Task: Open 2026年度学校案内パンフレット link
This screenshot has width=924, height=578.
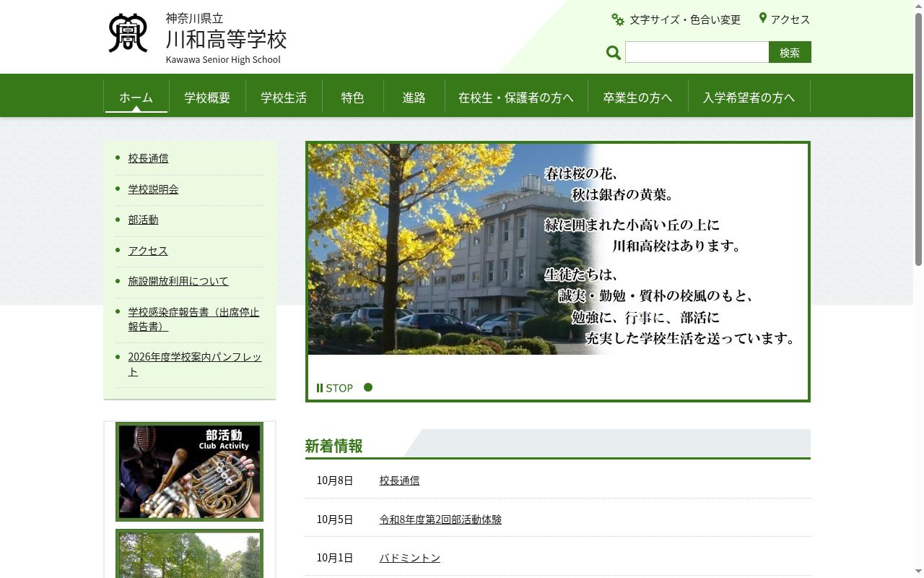Action: tap(195, 364)
